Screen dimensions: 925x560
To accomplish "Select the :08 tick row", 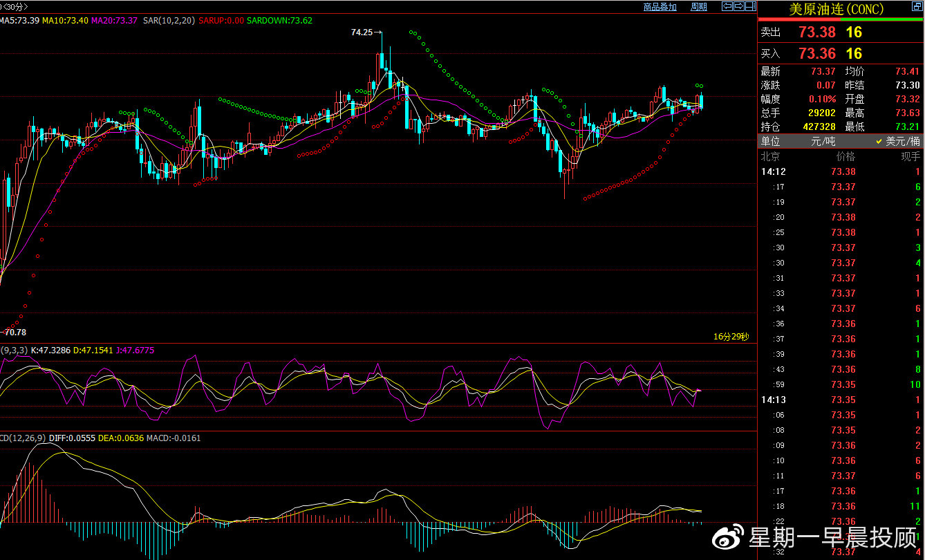I will pos(841,430).
